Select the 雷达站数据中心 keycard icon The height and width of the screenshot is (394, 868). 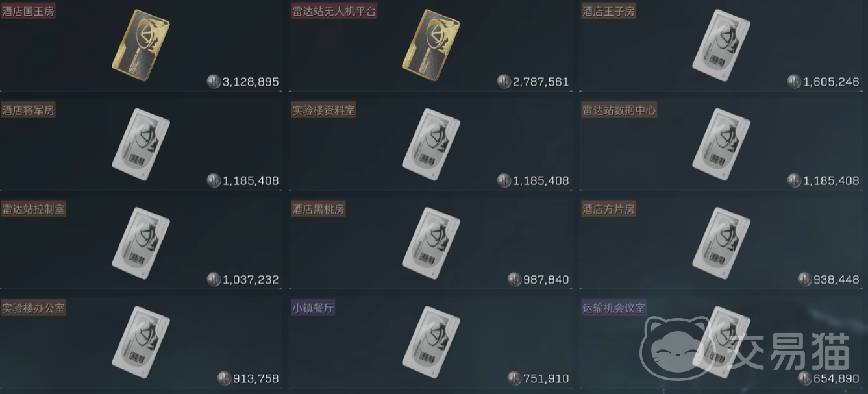point(721,144)
